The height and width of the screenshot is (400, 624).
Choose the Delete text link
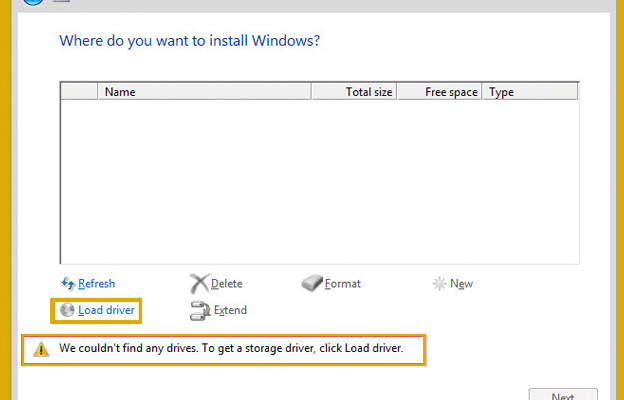(x=227, y=284)
